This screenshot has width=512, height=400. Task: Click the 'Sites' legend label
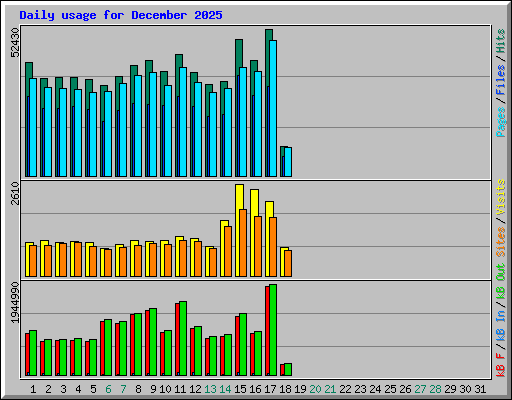coord(501,242)
